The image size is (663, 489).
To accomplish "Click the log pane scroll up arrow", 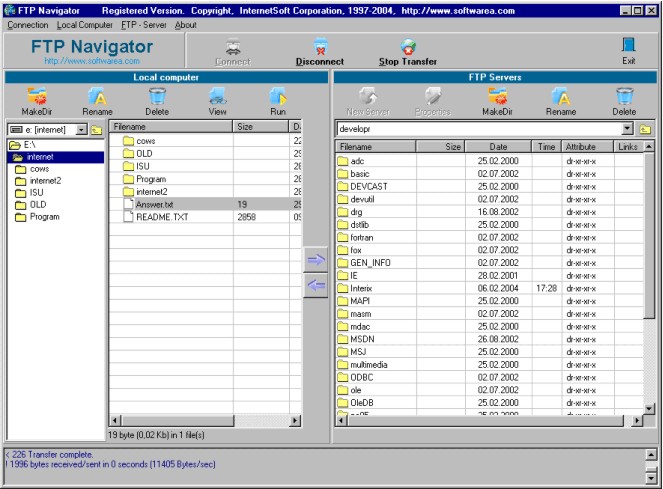I will [x=652, y=455].
